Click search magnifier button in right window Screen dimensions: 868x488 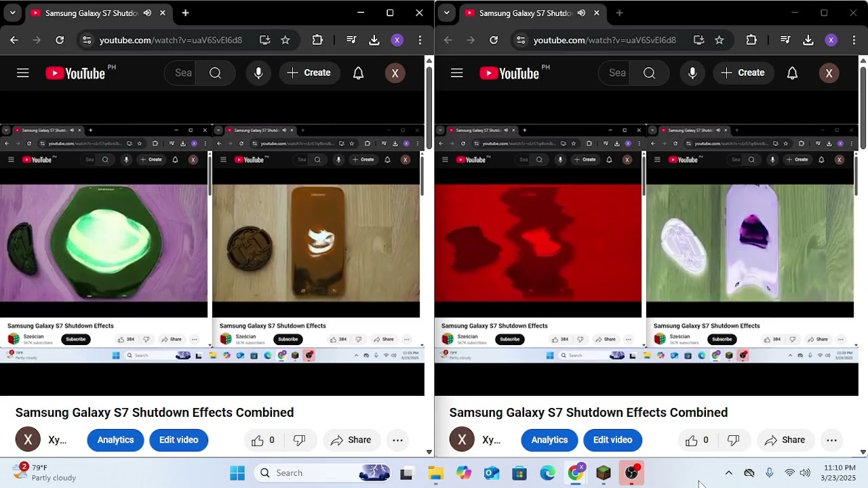click(650, 73)
